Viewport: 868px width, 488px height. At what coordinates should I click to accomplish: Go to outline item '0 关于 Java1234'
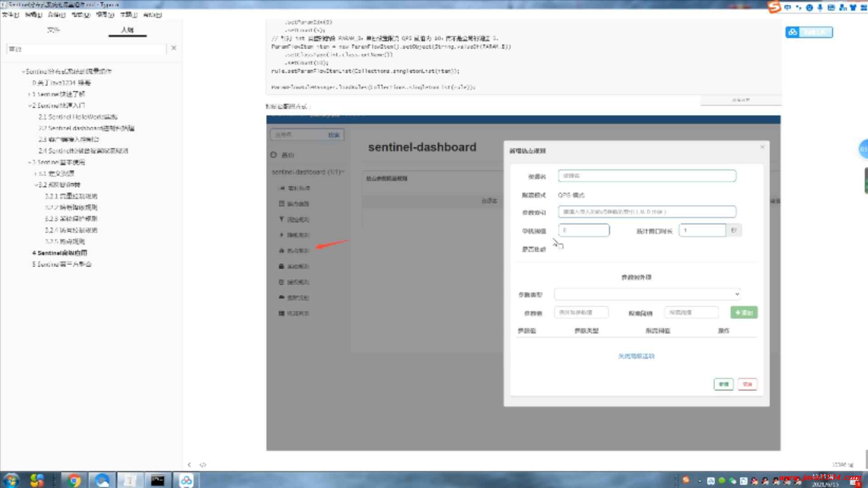pos(61,83)
